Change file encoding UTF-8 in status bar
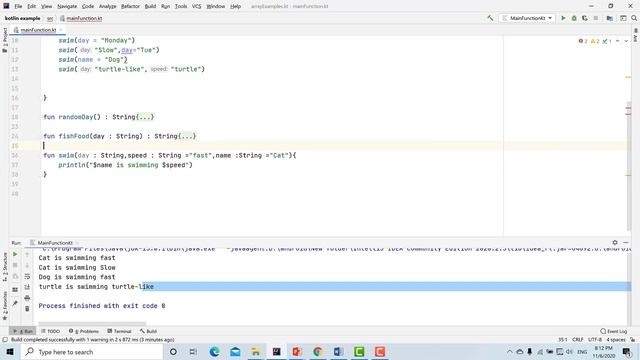This screenshot has width=640, height=360. tap(595, 340)
